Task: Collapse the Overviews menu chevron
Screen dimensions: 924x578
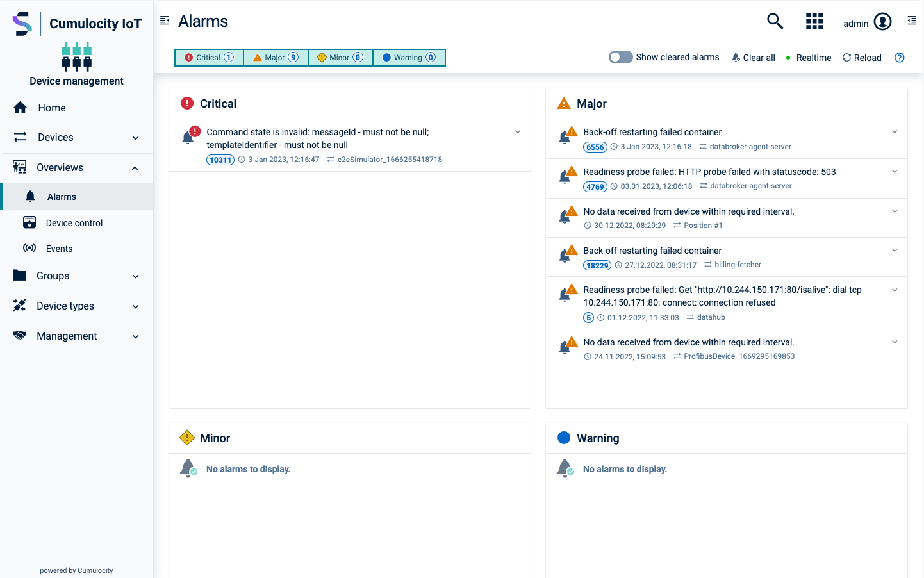Action: 135,168
